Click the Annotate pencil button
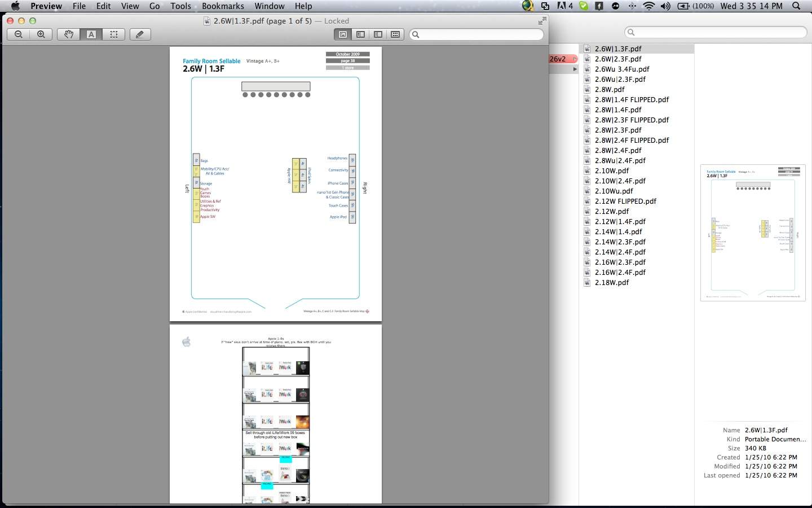Image resolution: width=812 pixels, height=508 pixels. tap(140, 34)
